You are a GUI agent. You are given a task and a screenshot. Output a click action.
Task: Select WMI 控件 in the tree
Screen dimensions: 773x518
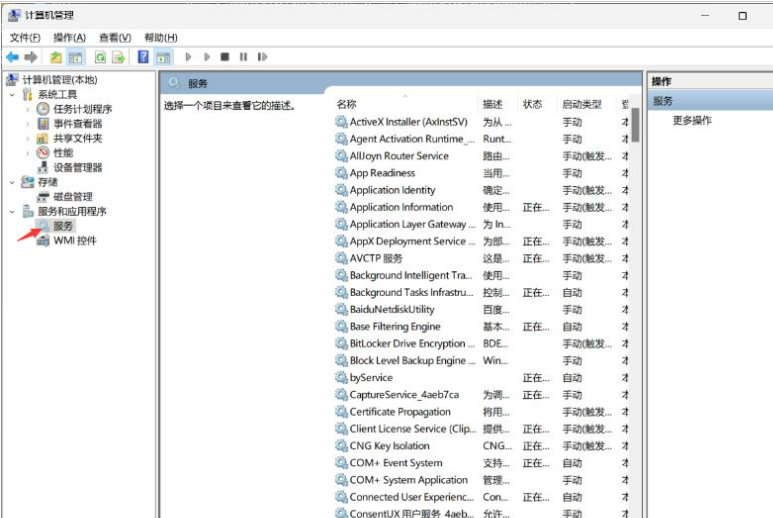coord(74,241)
